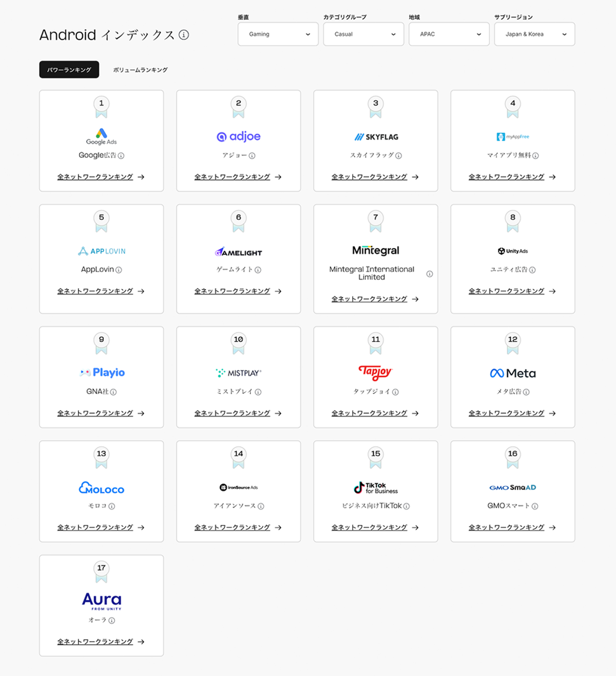616x676 pixels.
Task: Click info icon beside アジョー
Action: [x=252, y=156]
